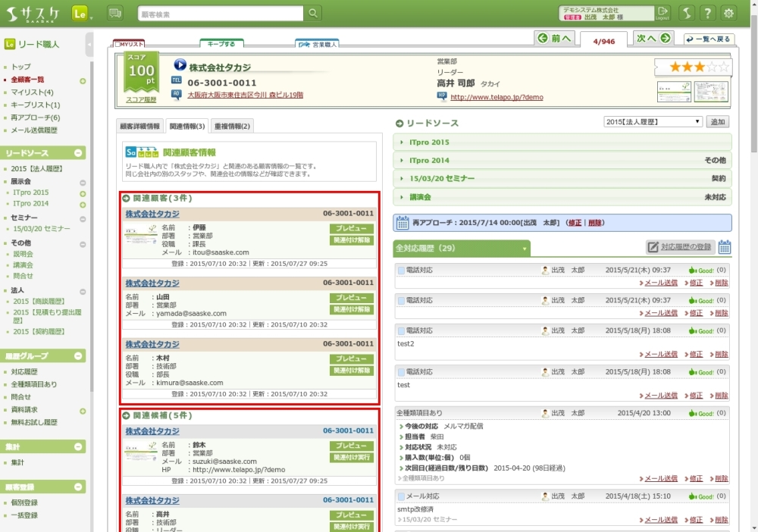Collapse the 集計 sidebar section
This screenshot has width=758, height=532.
tap(80, 447)
